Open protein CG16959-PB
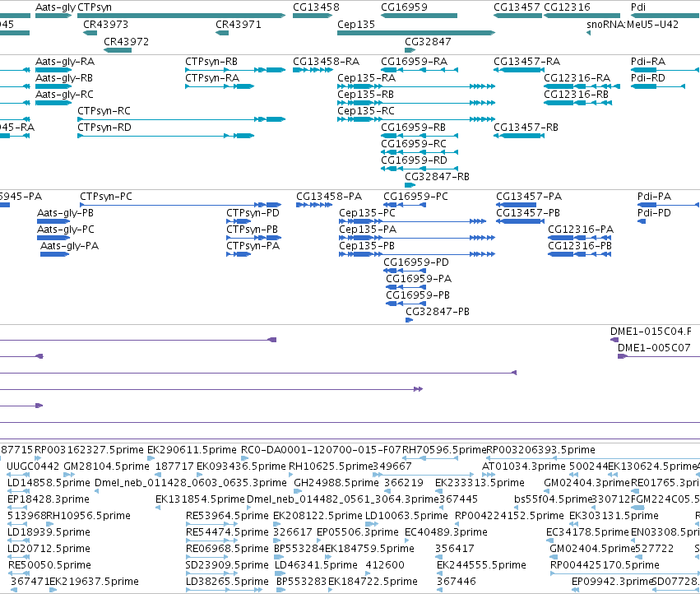The width and height of the screenshot is (700, 594). 406,304
